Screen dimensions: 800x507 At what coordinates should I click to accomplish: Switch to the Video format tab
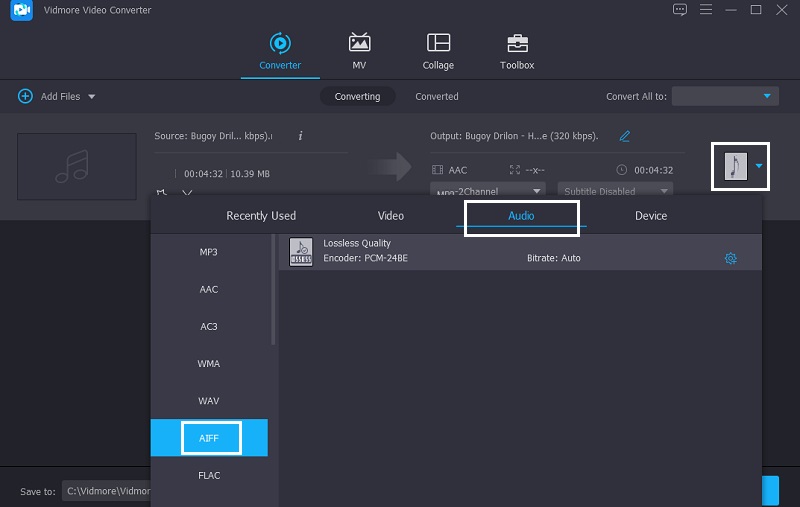tap(391, 216)
